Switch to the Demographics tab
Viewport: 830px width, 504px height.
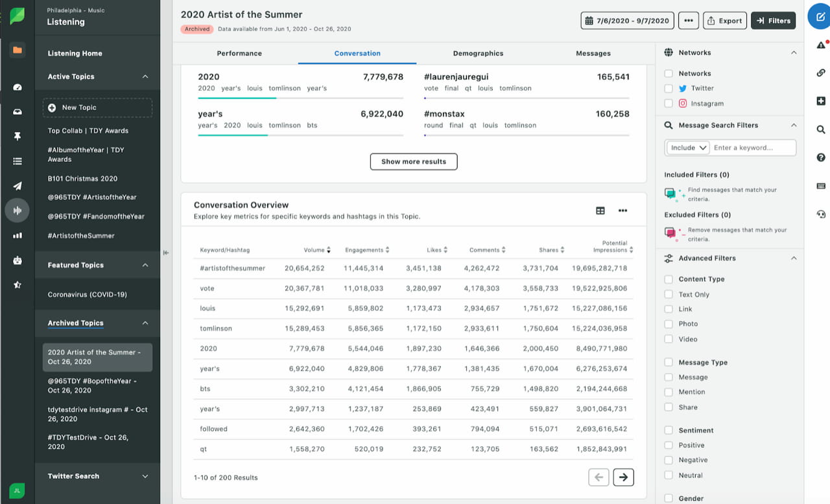478,53
